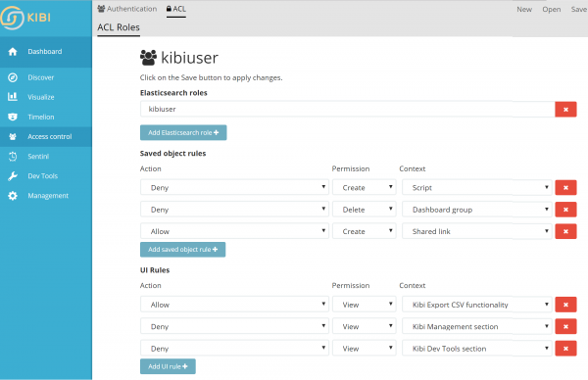Open Action dropdown for Script rule
This screenshot has height=380, width=588.
click(234, 187)
